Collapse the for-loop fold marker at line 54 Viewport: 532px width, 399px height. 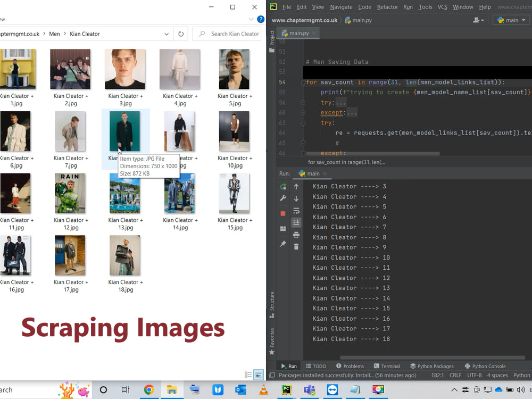pyautogui.click(x=303, y=82)
